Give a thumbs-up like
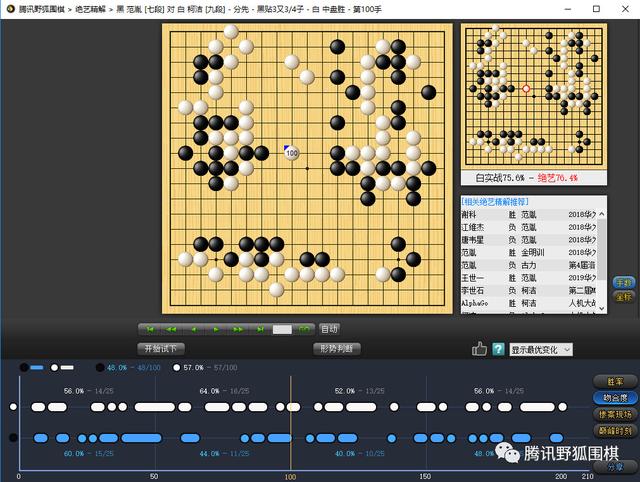The width and height of the screenshot is (640, 482). click(x=479, y=349)
